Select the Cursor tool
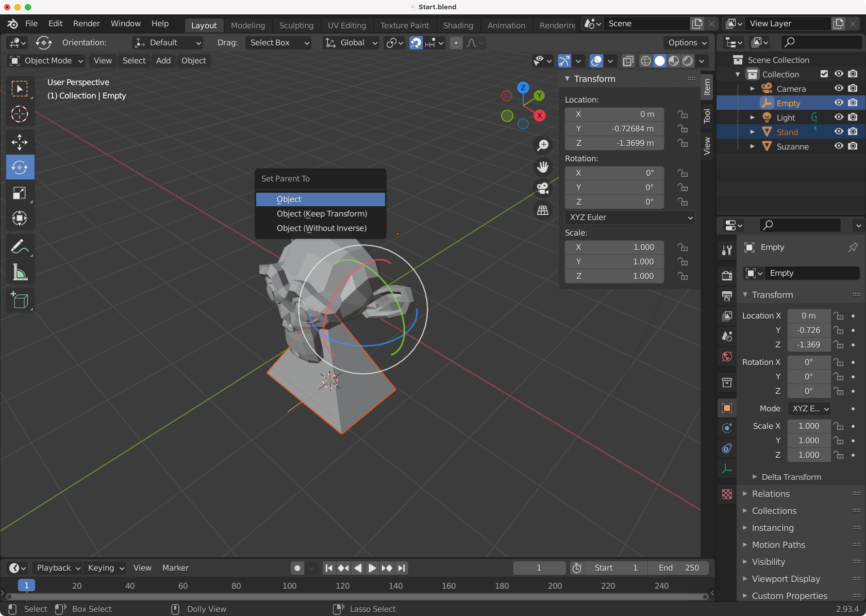 pos(20,114)
